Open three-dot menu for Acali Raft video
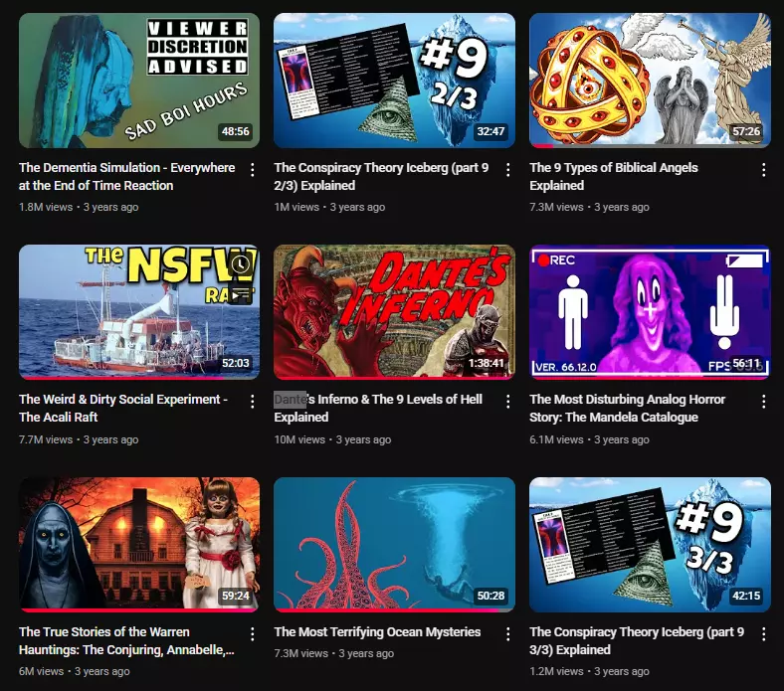Screen dimensions: 784x691 coord(253,402)
